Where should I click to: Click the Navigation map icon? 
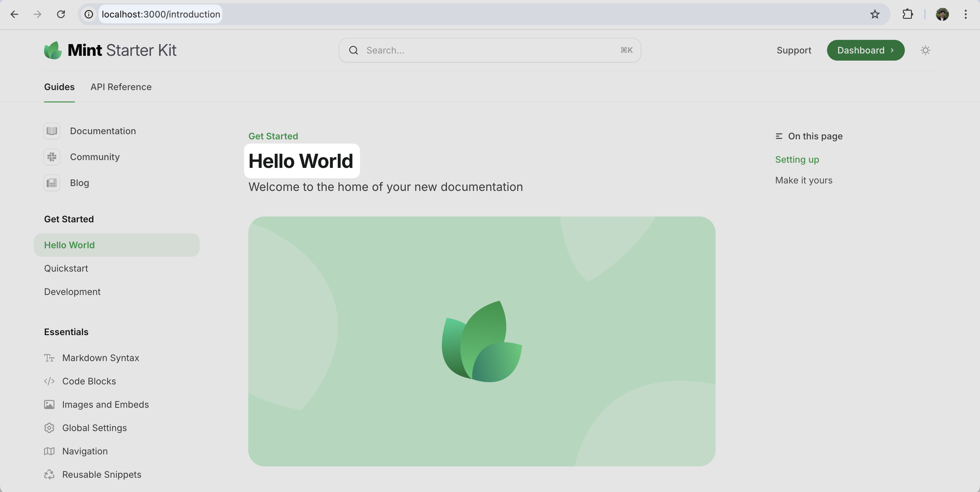(49, 451)
